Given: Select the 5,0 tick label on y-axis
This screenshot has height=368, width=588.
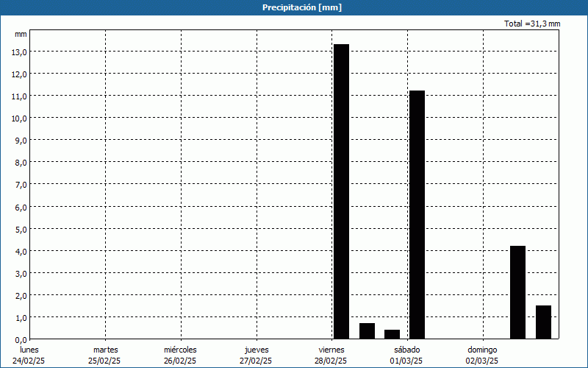Looking at the screenshot, I should tap(20, 229).
